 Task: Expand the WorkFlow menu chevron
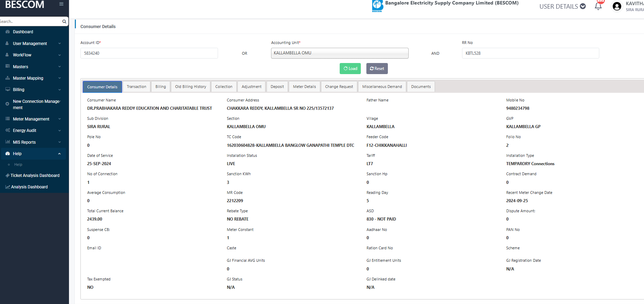pos(60,55)
